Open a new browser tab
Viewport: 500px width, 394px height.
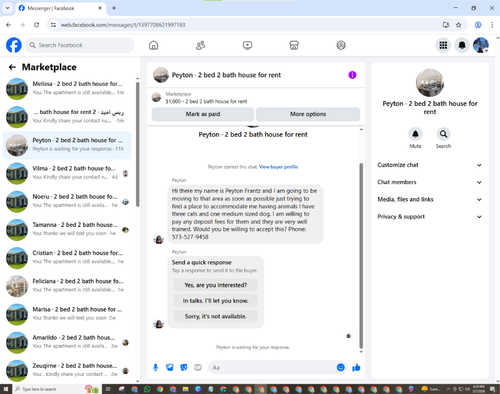pyautogui.click(x=114, y=8)
